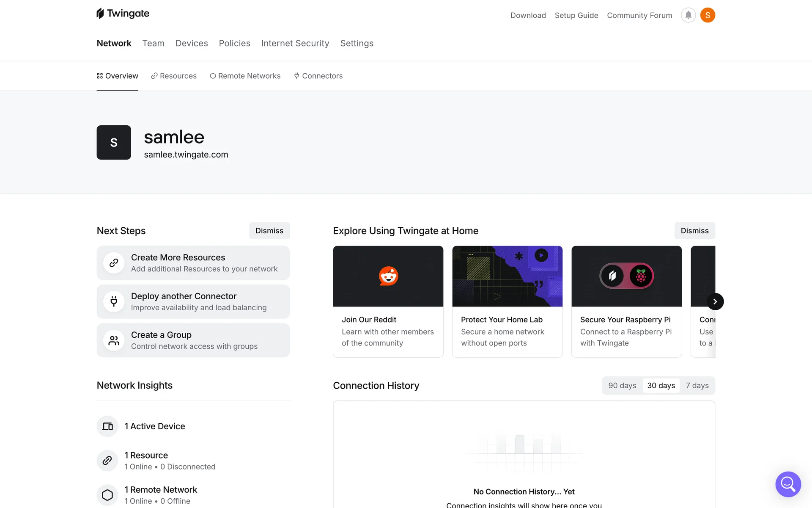Viewport: 812px width, 508px height.
Task: Click the Remote Network hexagon icon
Action: coord(107,495)
